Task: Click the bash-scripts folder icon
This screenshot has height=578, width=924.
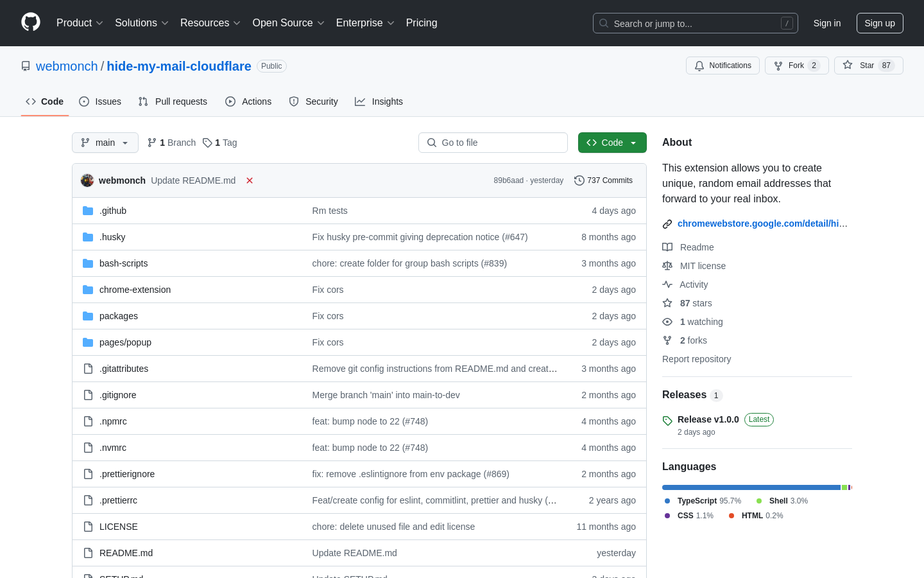Action: [88, 263]
